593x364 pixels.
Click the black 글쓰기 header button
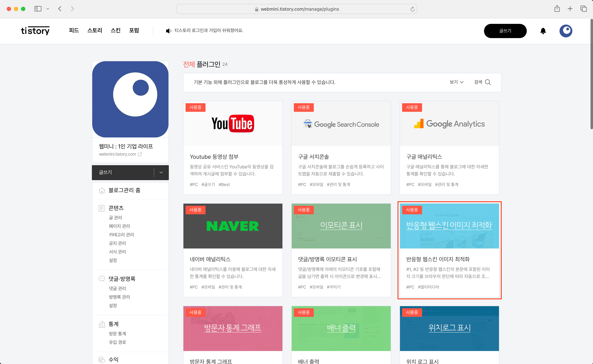505,31
